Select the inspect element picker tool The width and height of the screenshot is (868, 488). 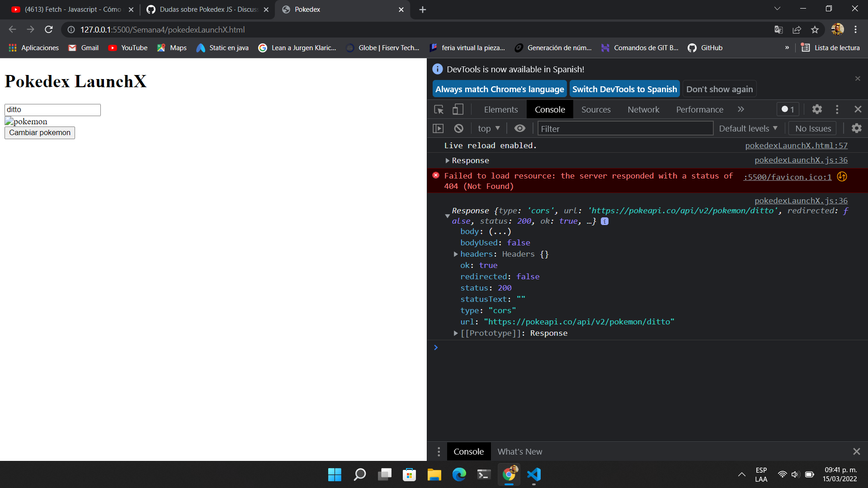click(x=438, y=109)
